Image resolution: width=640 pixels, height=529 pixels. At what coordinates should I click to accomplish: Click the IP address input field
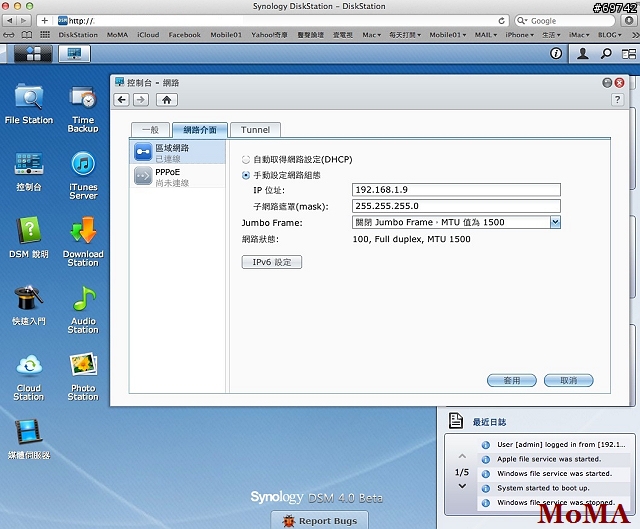456,190
